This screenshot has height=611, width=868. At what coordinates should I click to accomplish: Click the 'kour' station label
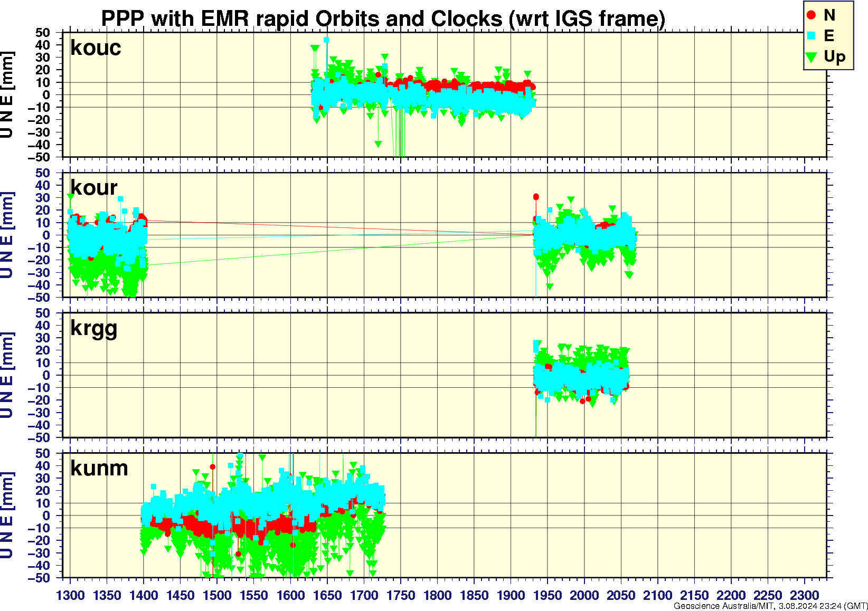[x=94, y=188]
